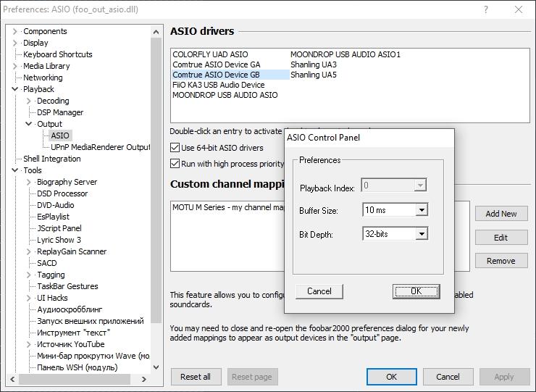Select DSP Manager in the tree
This screenshot has width=536, height=392.
pyautogui.click(x=60, y=112)
